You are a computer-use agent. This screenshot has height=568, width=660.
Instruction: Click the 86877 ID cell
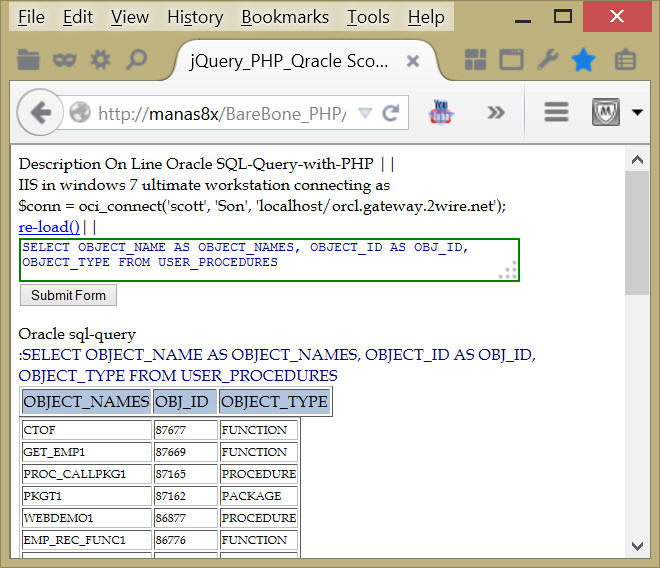[186, 517]
